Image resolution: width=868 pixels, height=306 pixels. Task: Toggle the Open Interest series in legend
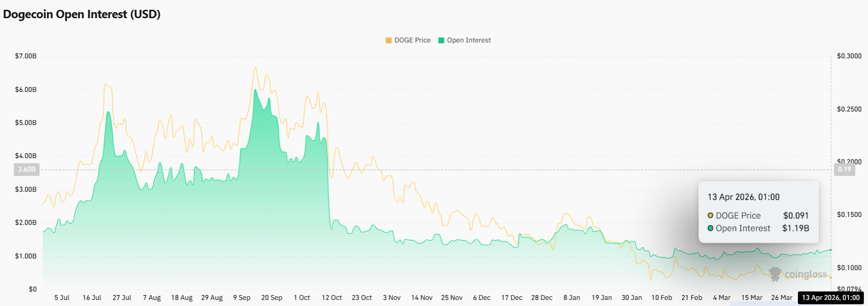(469, 40)
